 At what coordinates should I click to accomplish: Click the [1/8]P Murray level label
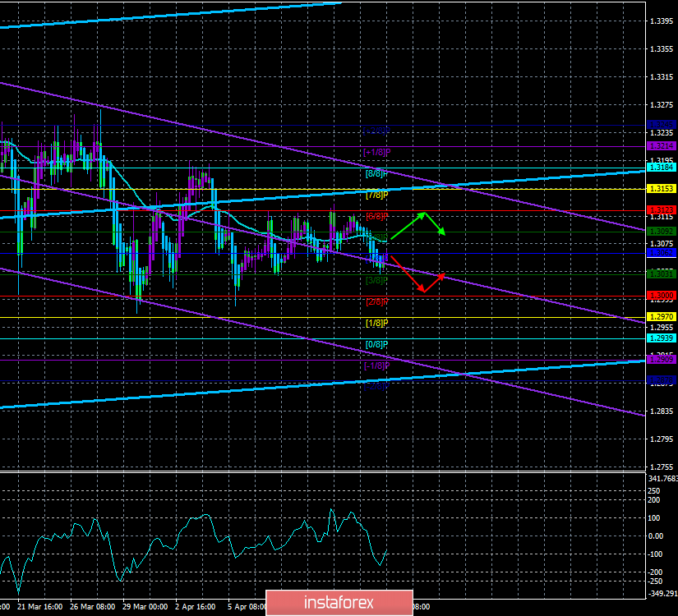377,323
